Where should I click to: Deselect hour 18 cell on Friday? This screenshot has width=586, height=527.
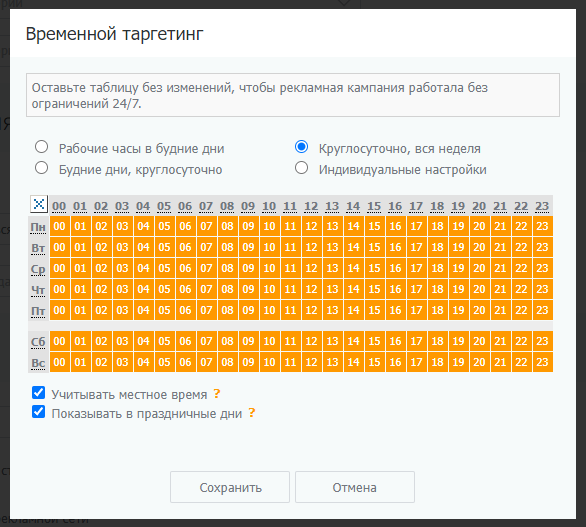(438, 310)
